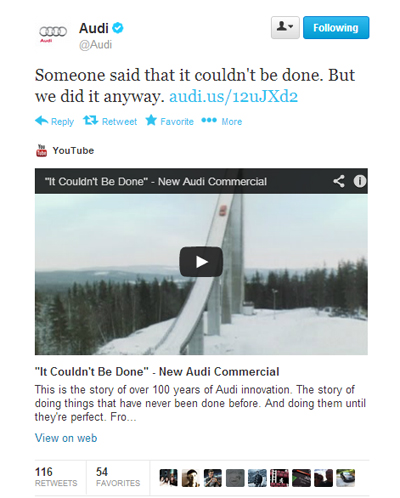View the 54 favorites count
The height and width of the screenshot is (498, 400).
(x=118, y=476)
